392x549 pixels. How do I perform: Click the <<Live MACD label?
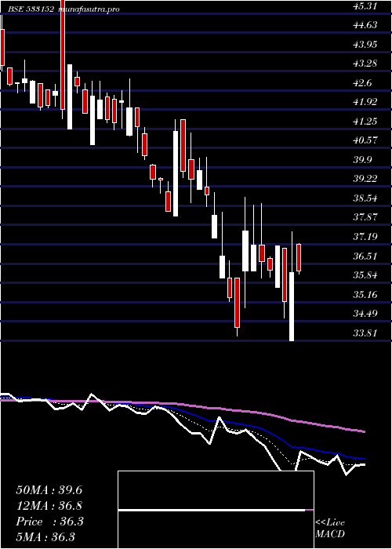pos(330,529)
